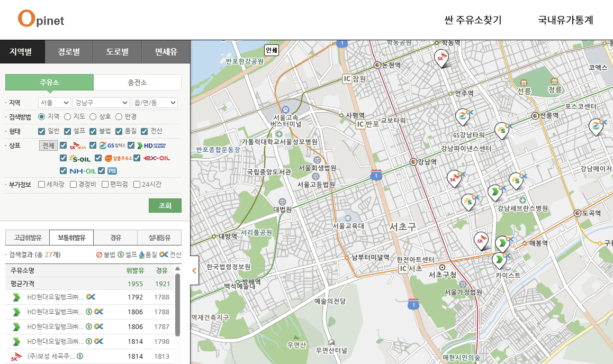Viewport: 613px width, 364px height.
Task: Switch to the 도로별 tab
Action: pos(118,51)
